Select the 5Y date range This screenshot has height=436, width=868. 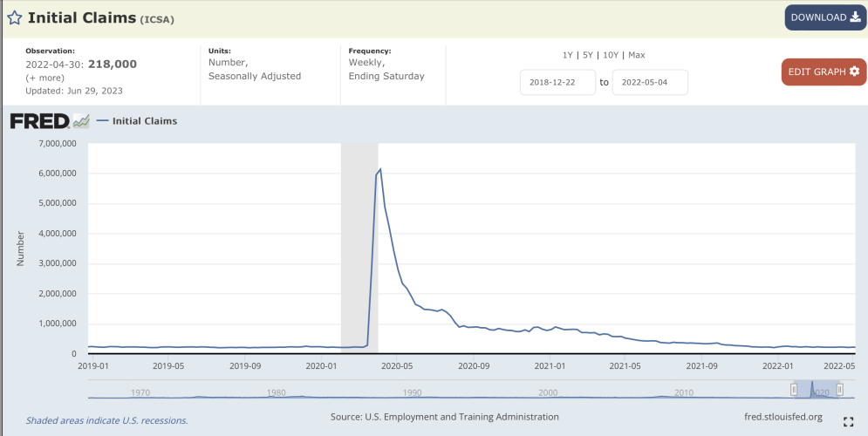click(589, 55)
